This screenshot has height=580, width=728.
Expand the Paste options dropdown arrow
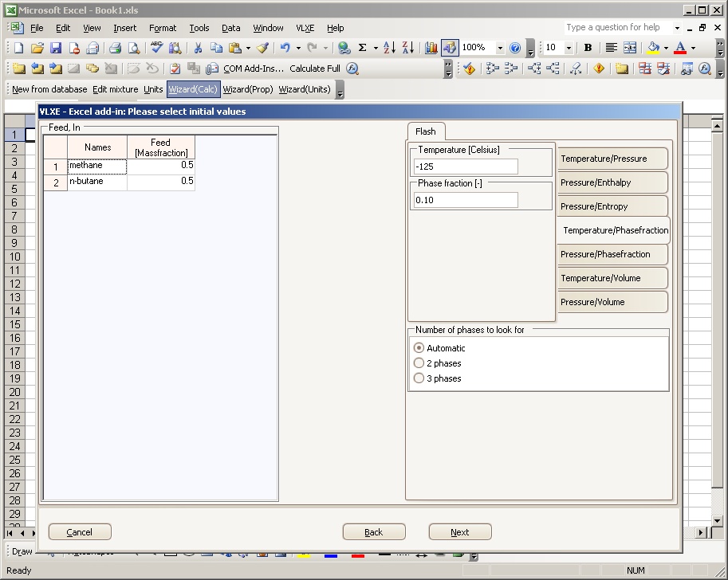tap(248, 47)
